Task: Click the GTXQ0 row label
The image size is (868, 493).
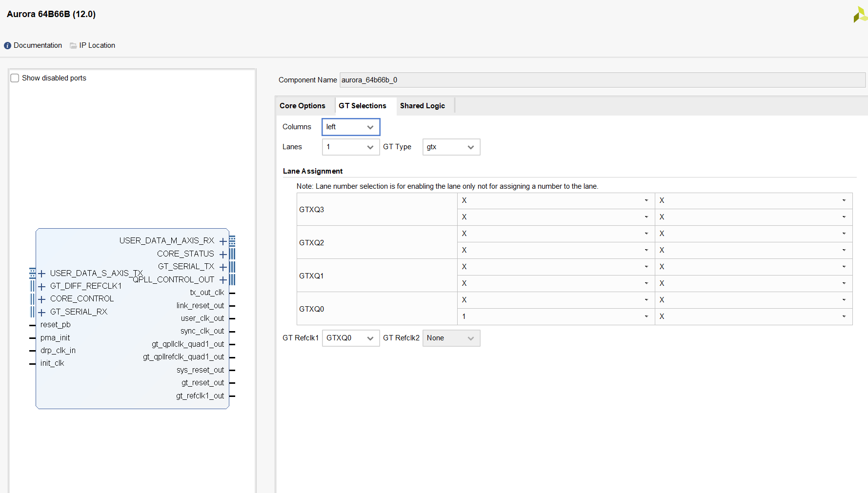Action: click(312, 309)
